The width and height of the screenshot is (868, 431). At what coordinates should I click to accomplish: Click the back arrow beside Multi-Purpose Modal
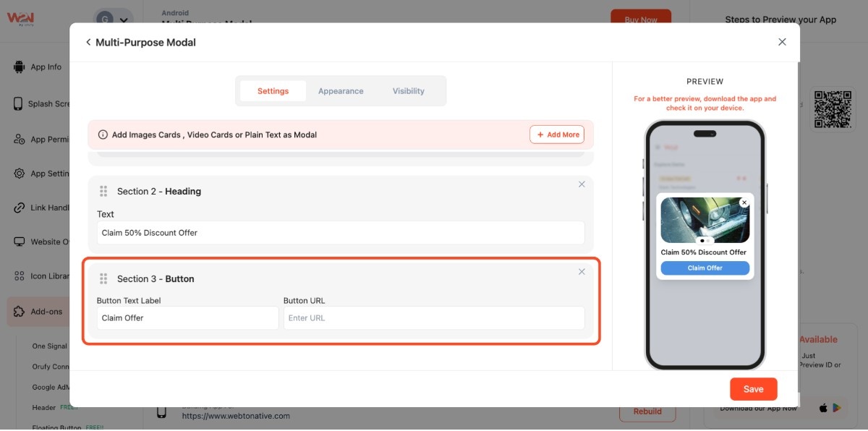(88, 43)
